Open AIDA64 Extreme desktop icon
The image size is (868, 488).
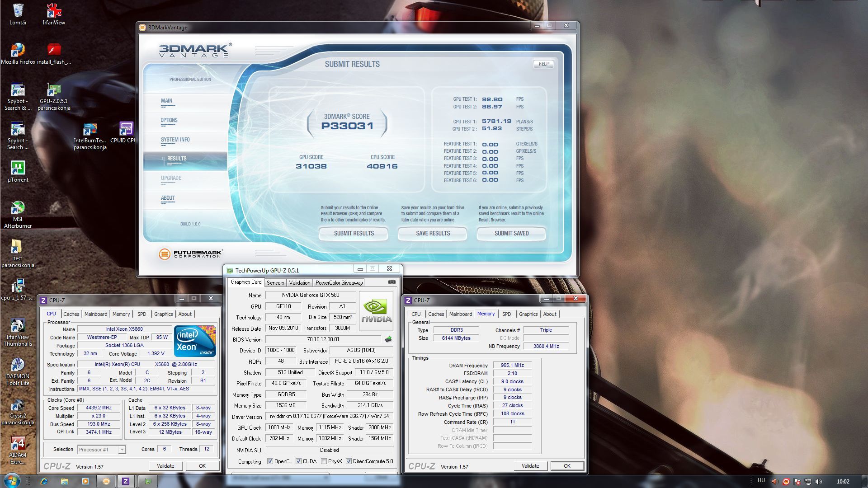(x=18, y=450)
